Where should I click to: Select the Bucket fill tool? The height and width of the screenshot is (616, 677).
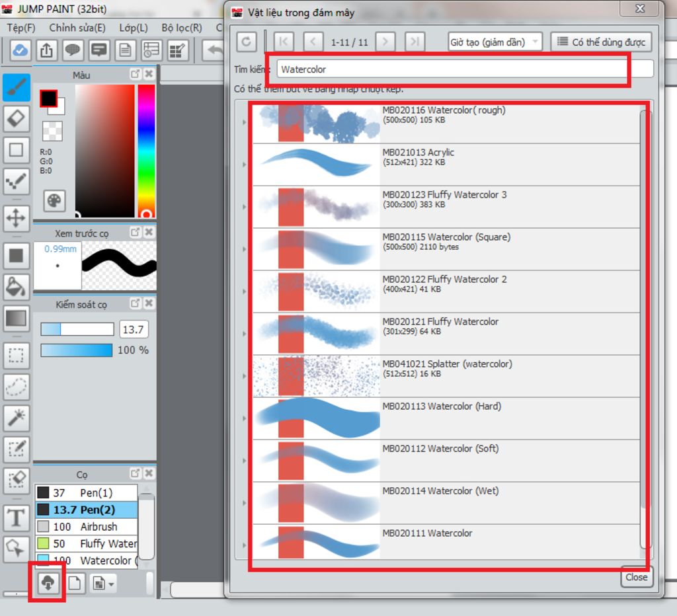[x=16, y=286]
